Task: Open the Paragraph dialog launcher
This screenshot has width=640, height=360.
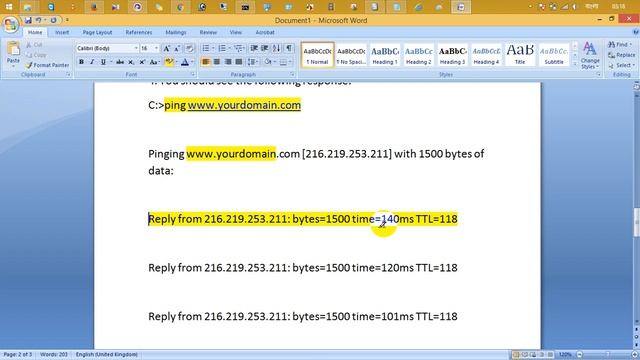Action: click(292, 75)
